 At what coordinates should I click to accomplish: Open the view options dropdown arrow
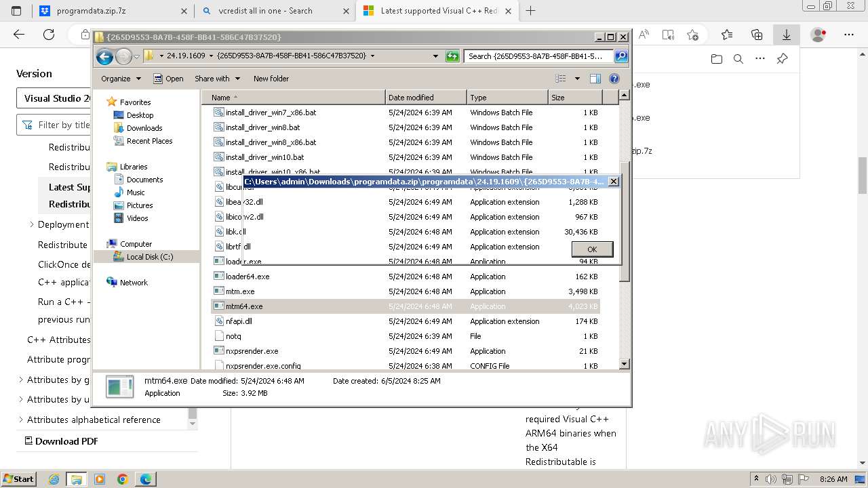577,79
